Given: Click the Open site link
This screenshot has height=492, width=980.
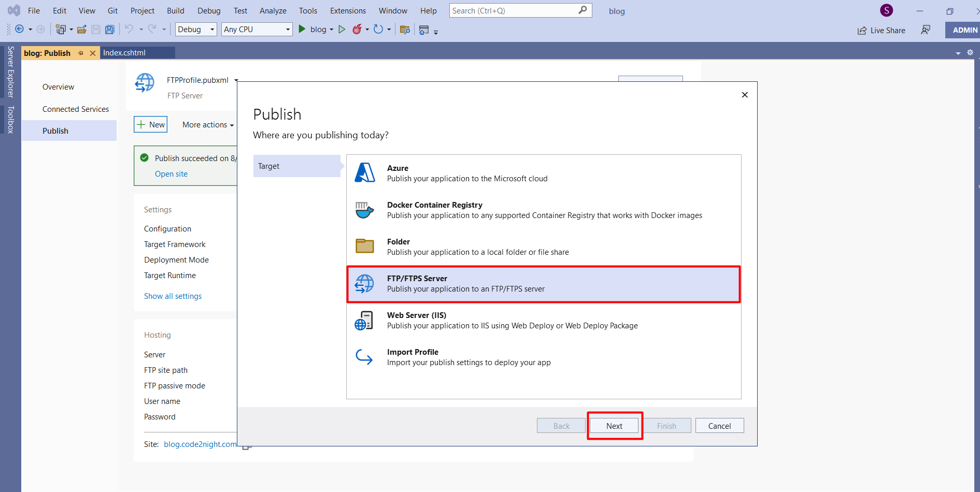Looking at the screenshot, I should [171, 174].
